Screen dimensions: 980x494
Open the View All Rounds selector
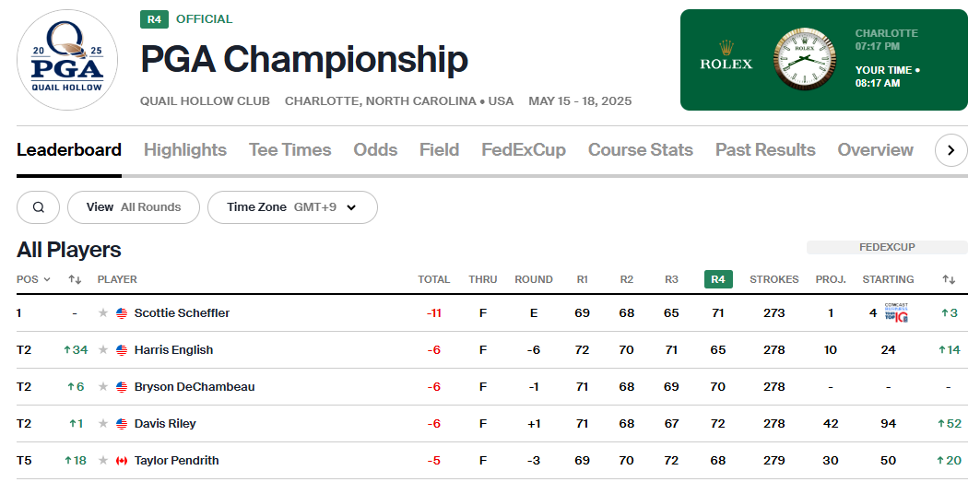coord(134,207)
